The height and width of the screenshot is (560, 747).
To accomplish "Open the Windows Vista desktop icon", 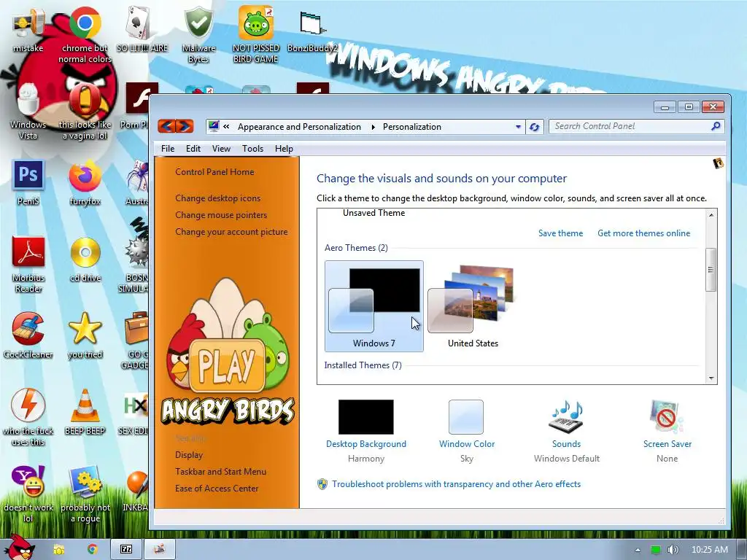I will pos(28,99).
